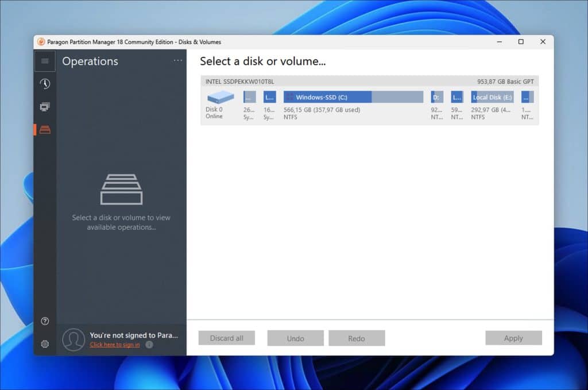Click the user avatar icon

pyautogui.click(x=73, y=339)
